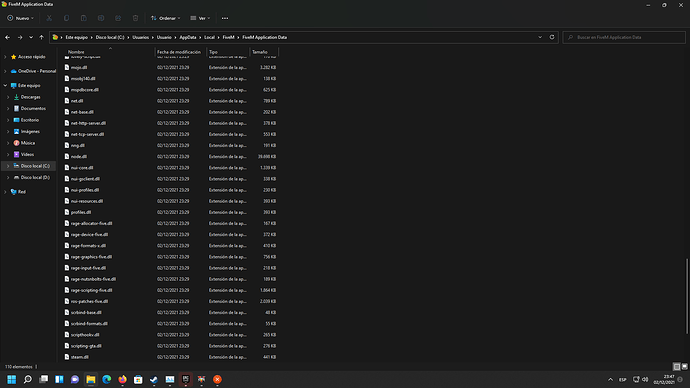The height and width of the screenshot is (388, 690).
Task: Collapse the Este equipo tree node
Action: [5, 85]
